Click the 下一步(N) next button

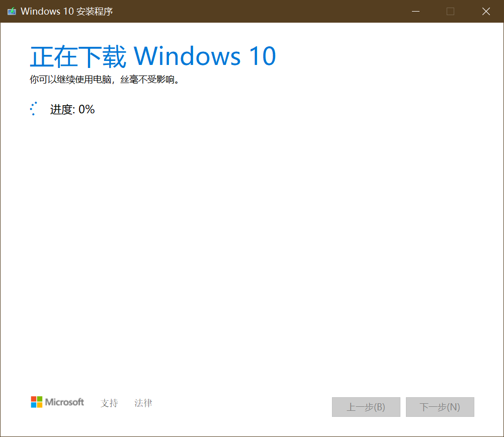(440, 407)
